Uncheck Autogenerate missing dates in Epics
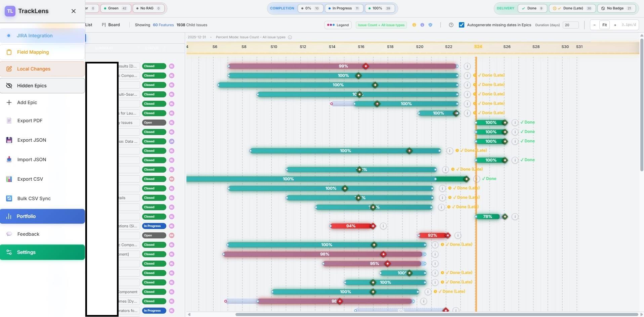Screen dimensions: 644x317 461,25
